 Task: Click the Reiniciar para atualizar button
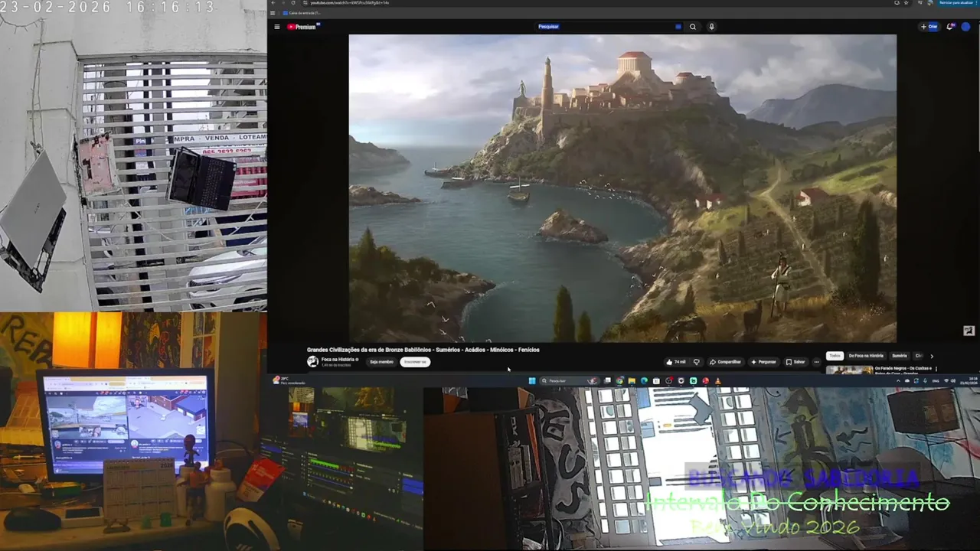click(x=956, y=3)
